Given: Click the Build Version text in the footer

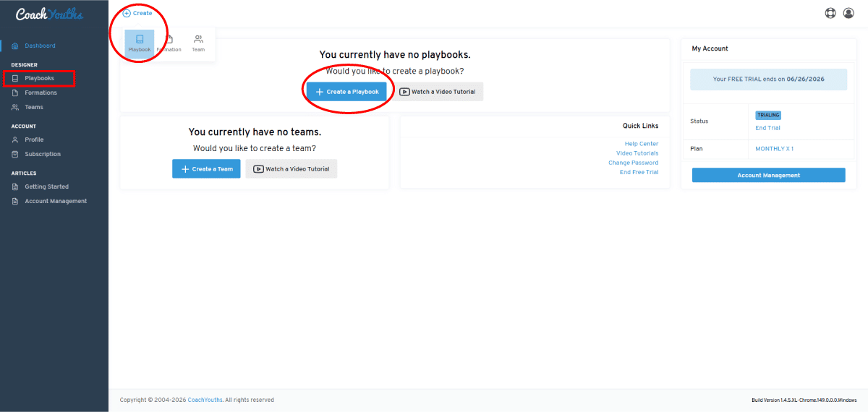Looking at the screenshot, I should click(804, 400).
